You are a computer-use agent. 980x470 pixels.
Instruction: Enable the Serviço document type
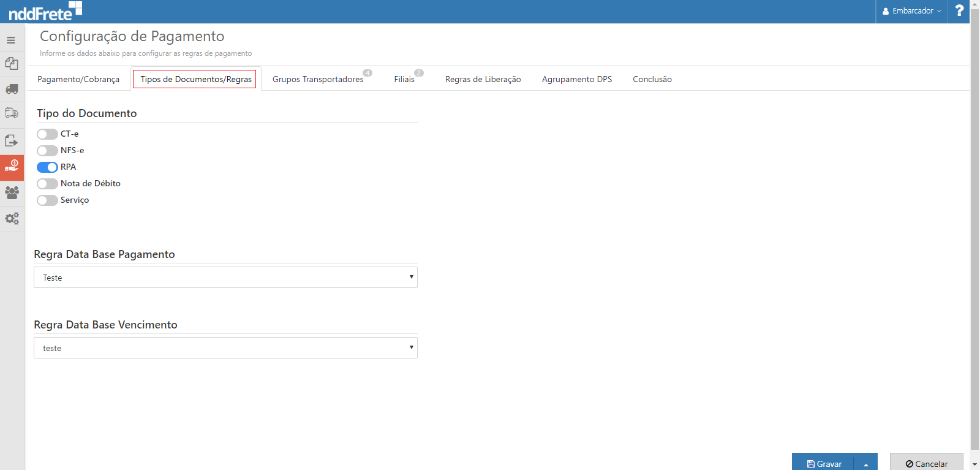(47, 200)
